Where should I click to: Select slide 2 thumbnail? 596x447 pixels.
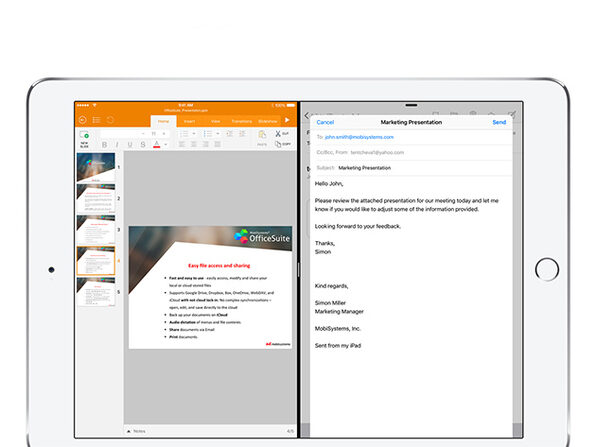(96, 198)
